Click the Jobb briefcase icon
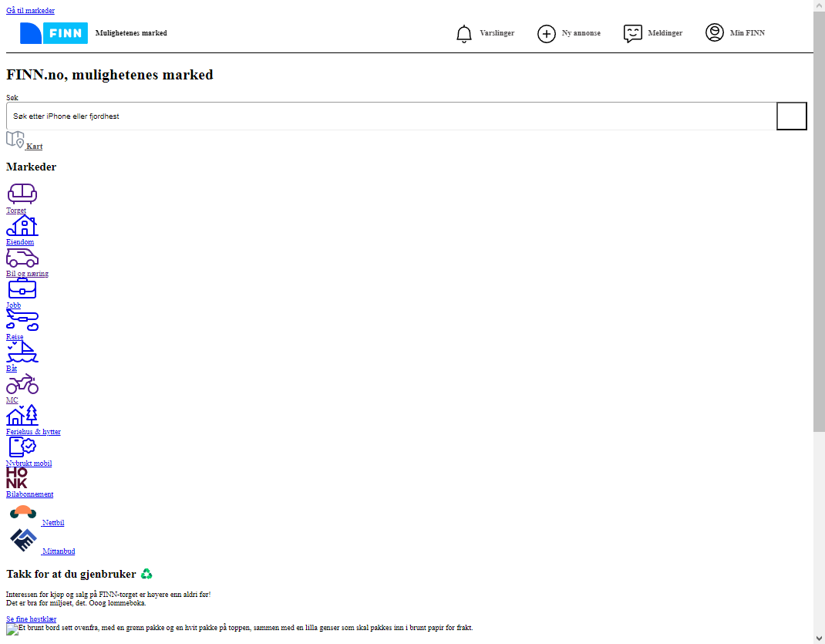The image size is (825, 644). pyautogui.click(x=22, y=288)
